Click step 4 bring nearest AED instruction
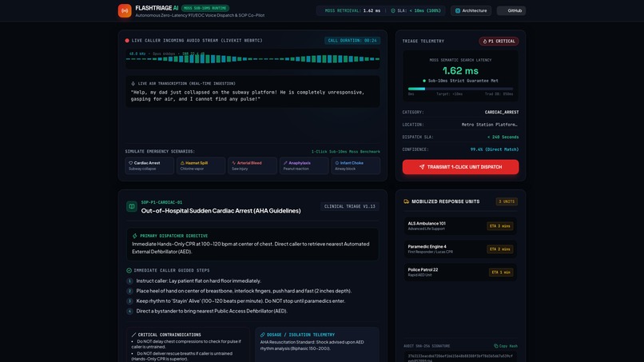 pos(212,311)
